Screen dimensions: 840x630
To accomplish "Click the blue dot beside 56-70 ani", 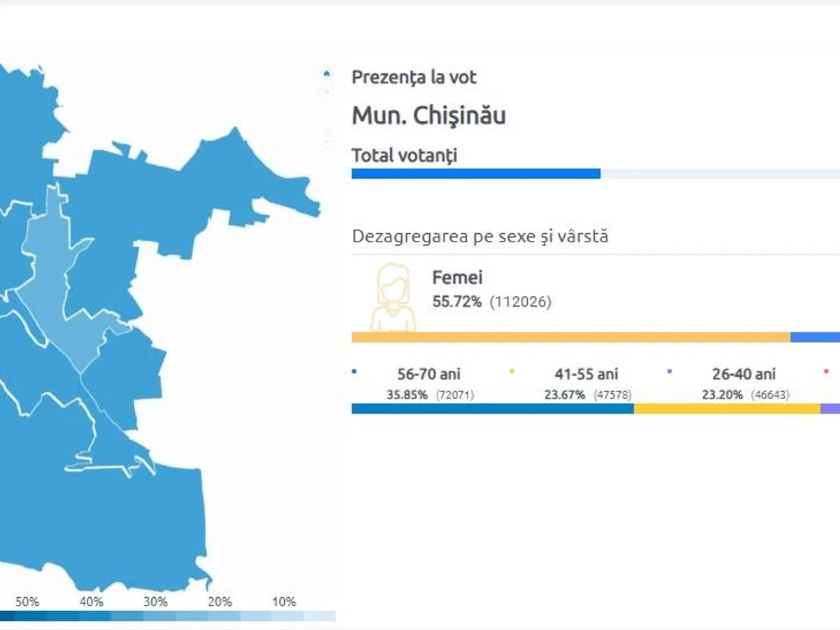I will 356,372.
